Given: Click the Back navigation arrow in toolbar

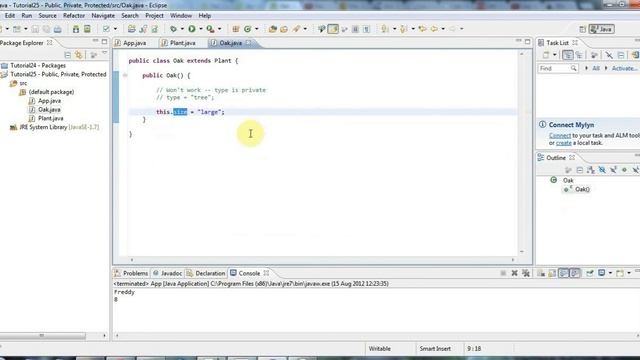Looking at the screenshot, I should 434,29.
